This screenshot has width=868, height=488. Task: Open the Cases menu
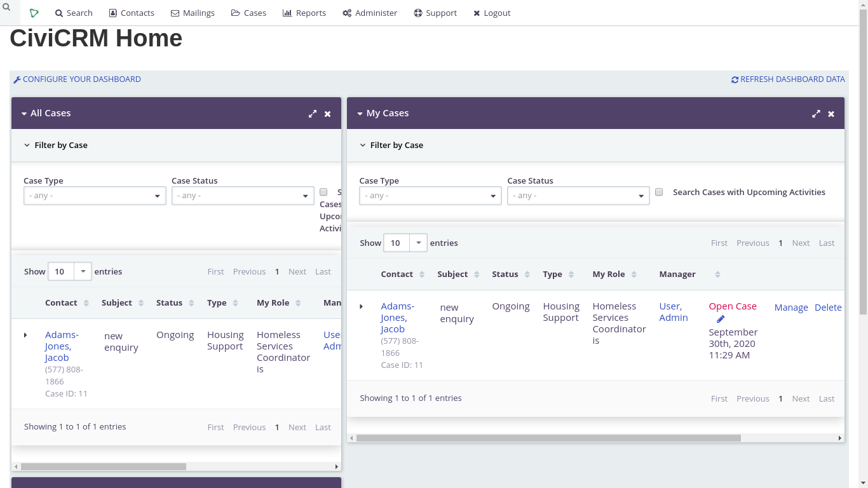pos(248,13)
